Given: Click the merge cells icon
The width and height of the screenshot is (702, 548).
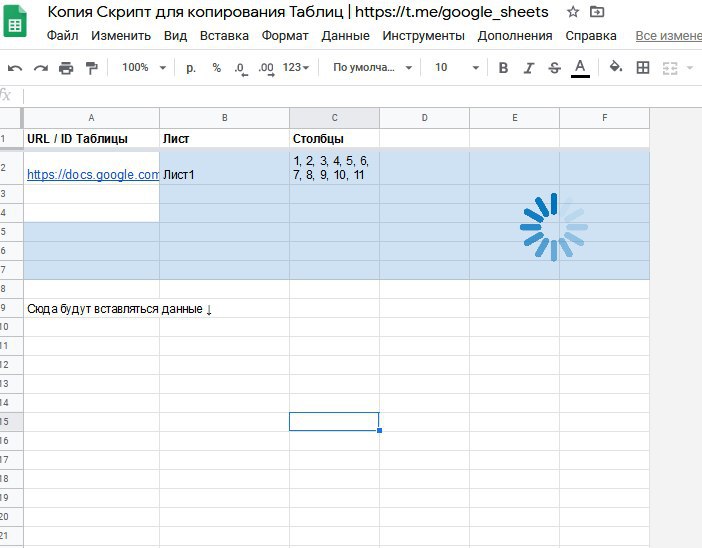Looking at the screenshot, I should (670, 68).
